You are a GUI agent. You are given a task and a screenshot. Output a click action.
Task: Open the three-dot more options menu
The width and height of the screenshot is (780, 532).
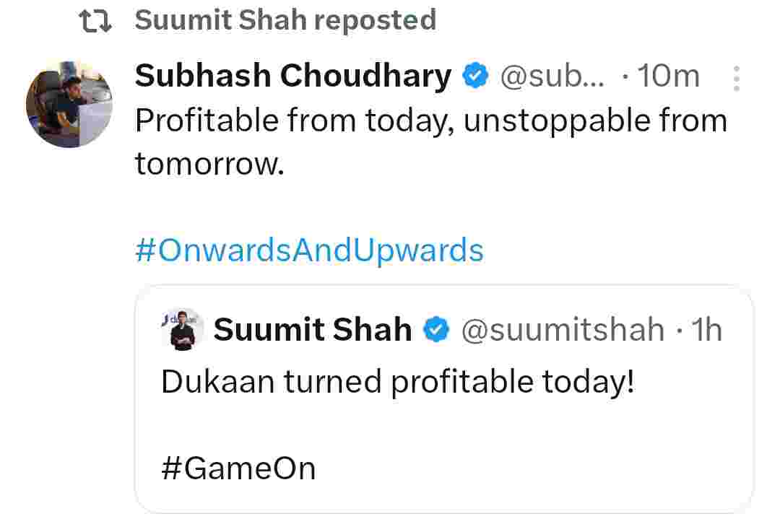point(736,78)
